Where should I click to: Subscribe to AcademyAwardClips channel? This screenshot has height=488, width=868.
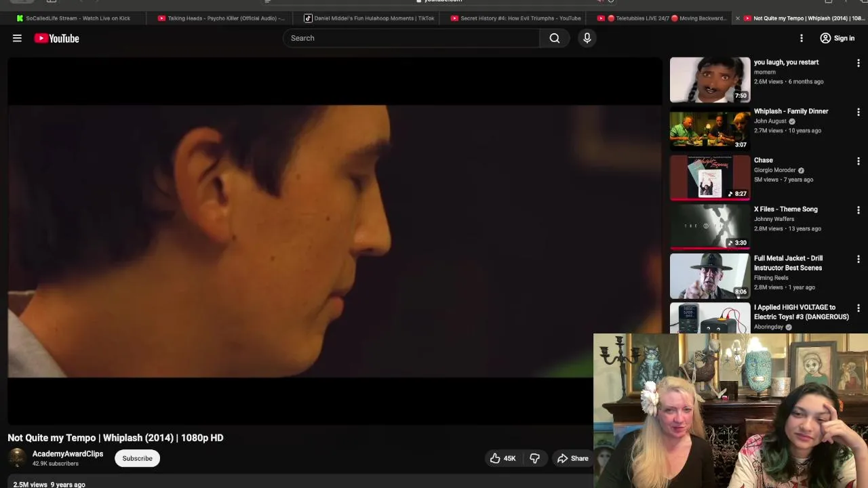(x=137, y=458)
